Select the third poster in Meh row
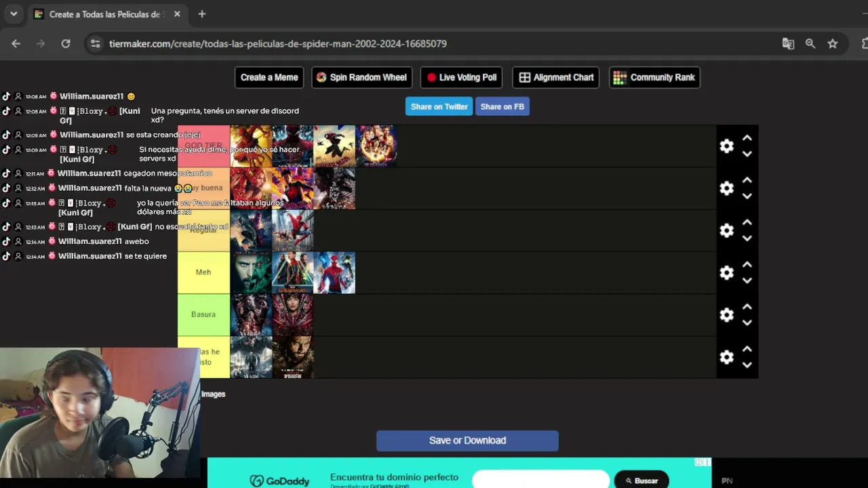868x488 pixels. coord(334,272)
